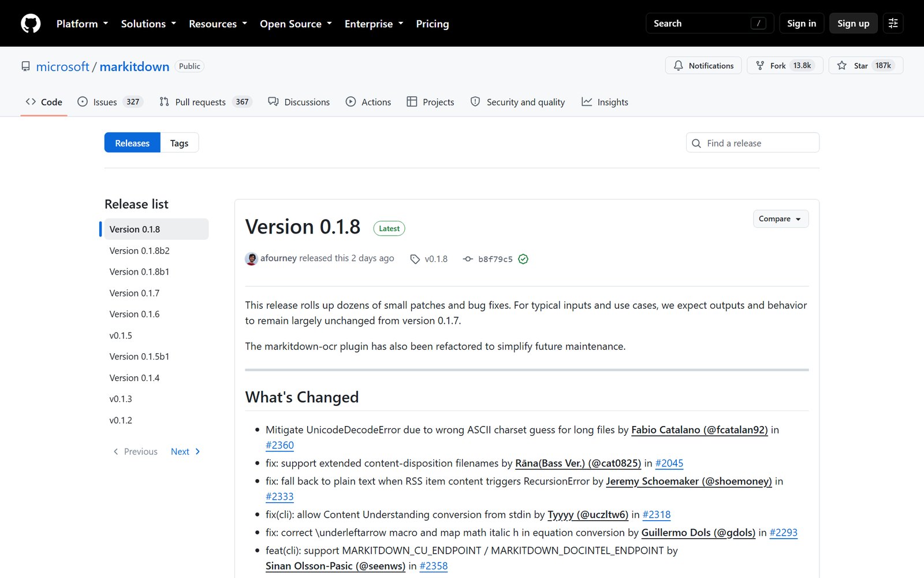Click the "What's Changed" heading
Screen dimensions: 924x578
tap(302, 397)
